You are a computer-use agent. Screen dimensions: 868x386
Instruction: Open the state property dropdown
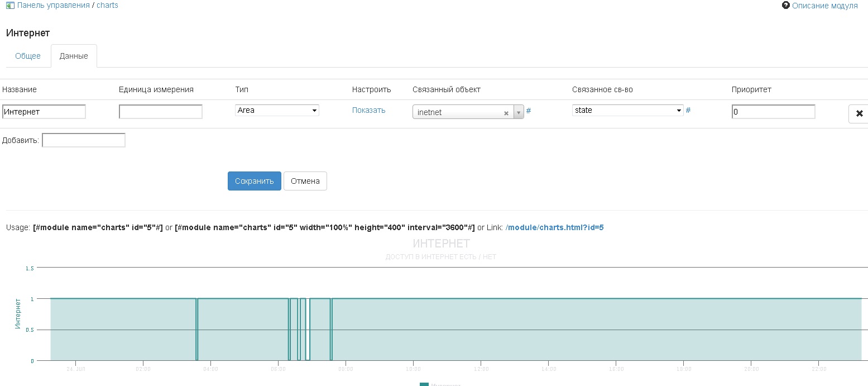click(x=627, y=110)
